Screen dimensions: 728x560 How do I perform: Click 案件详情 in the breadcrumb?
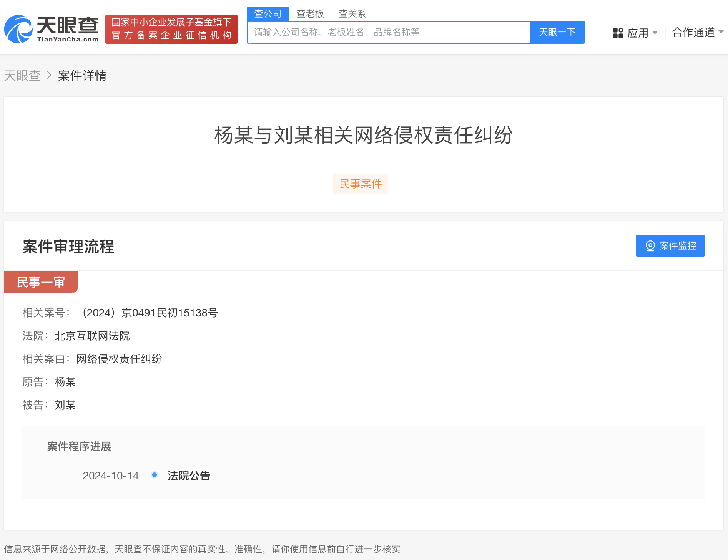82,76
